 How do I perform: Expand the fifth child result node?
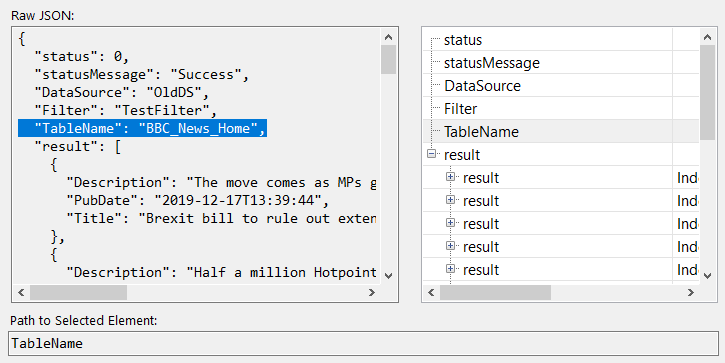[450, 269]
